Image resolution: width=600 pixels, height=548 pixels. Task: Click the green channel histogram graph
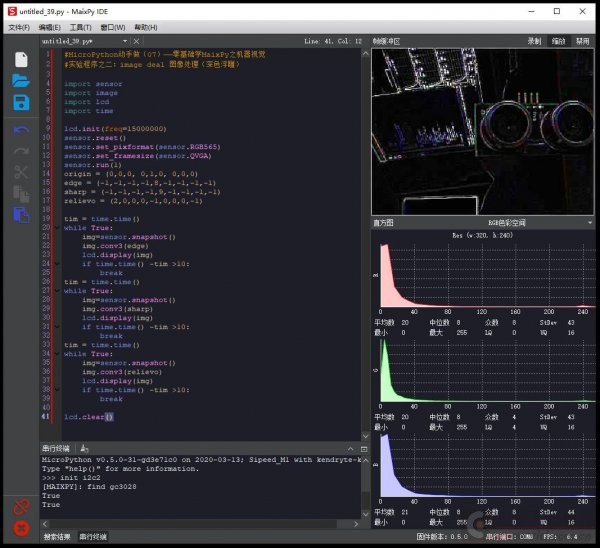pos(488,370)
